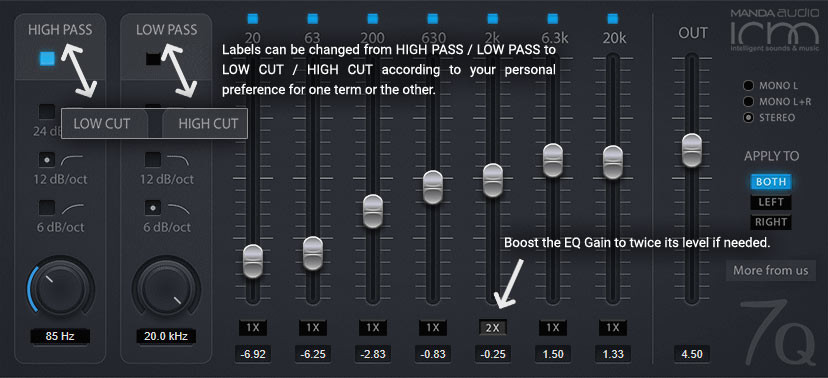Click the 1.33 gain value field

click(x=613, y=354)
